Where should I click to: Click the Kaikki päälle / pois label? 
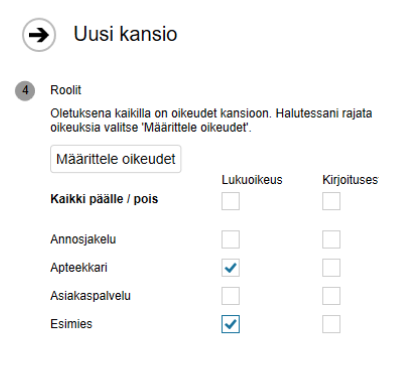click(104, 199)
